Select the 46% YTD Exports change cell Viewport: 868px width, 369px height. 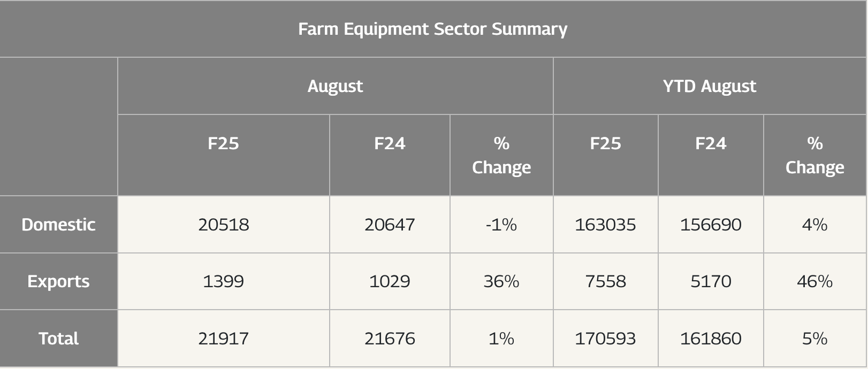814,281
